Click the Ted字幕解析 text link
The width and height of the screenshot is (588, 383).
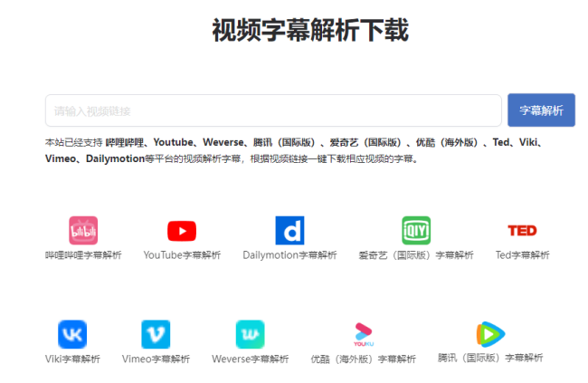tap(522, 255)
